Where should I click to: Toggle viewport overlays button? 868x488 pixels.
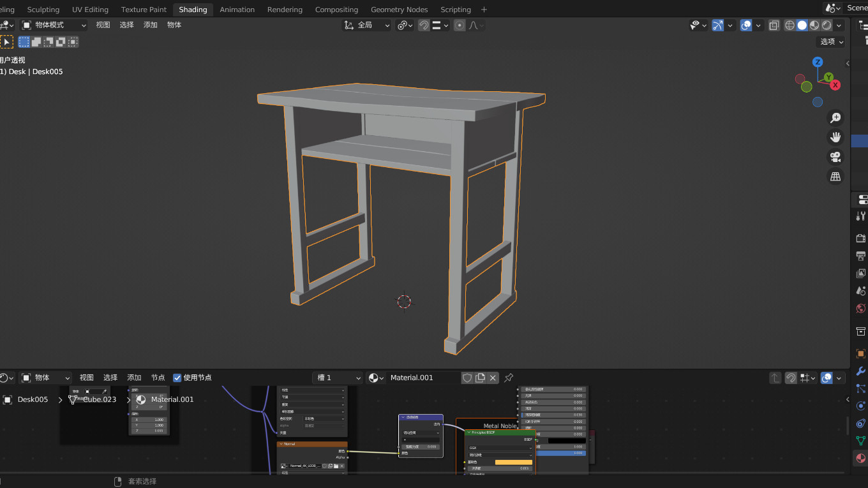(x=746, y=26)
